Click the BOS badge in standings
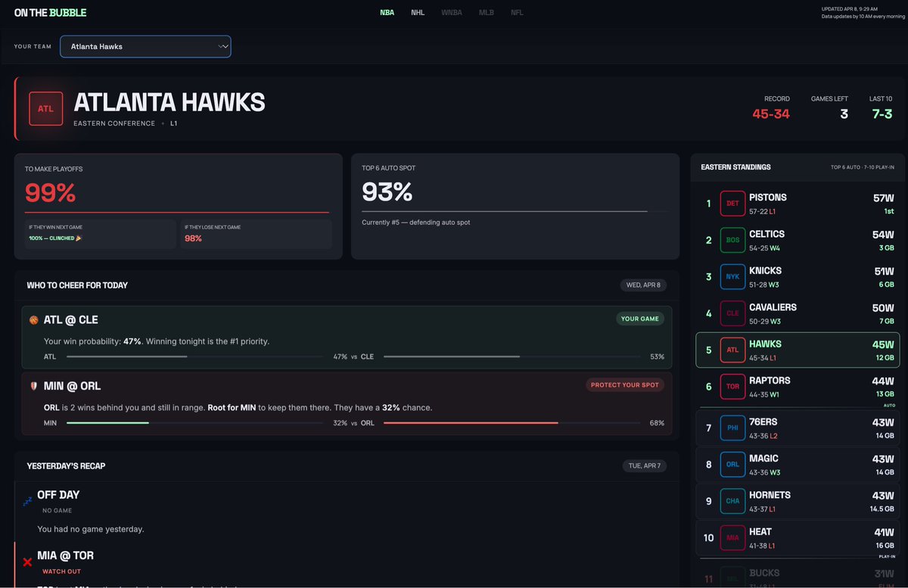 (732, 240)
